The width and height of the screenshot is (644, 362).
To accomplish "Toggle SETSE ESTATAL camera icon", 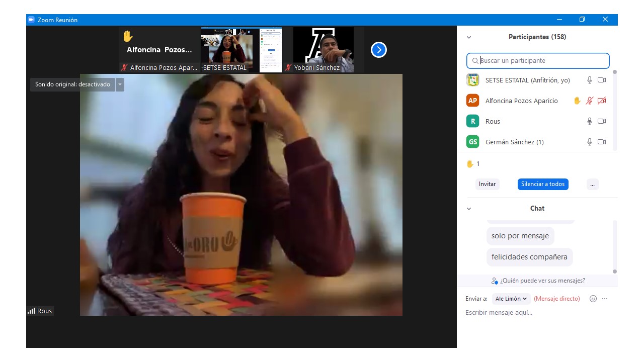I will pyautogui.click(x=602, y=80).
